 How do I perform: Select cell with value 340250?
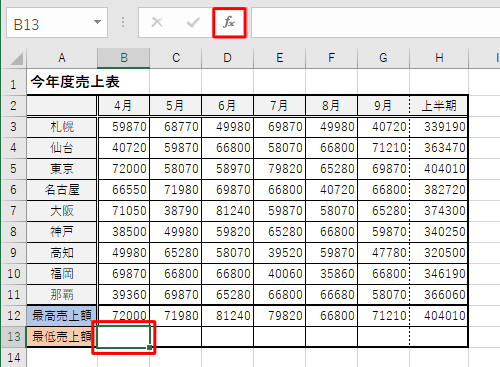click(x=439, y=232)
